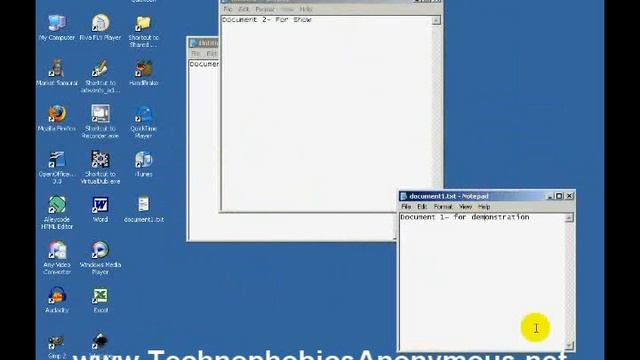
Task: Click the document1.txt Notepad title bar icon
Action: 404,196
